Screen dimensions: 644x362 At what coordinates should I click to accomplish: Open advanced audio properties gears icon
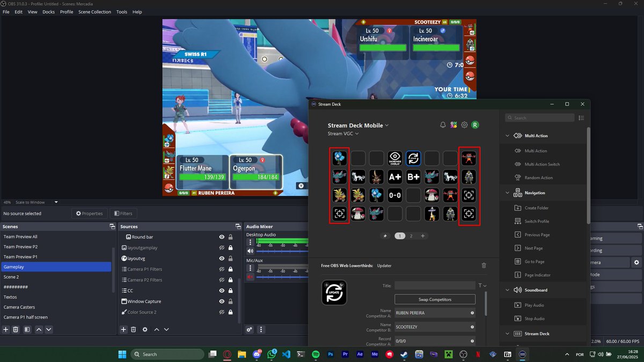[250, 329]
